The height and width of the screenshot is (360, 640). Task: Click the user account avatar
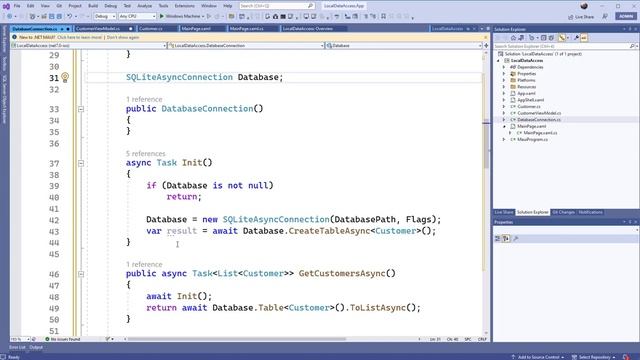click(x=584, y=6)
